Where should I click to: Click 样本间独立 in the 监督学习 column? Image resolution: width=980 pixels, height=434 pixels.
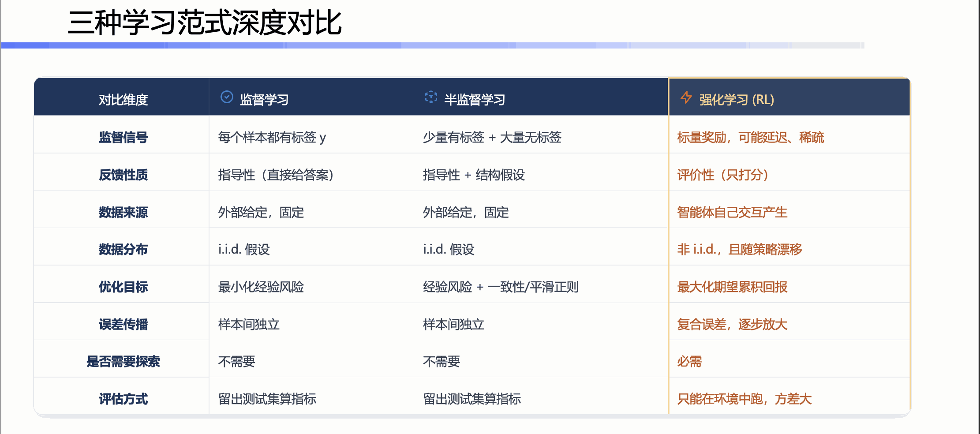(249, 325)
